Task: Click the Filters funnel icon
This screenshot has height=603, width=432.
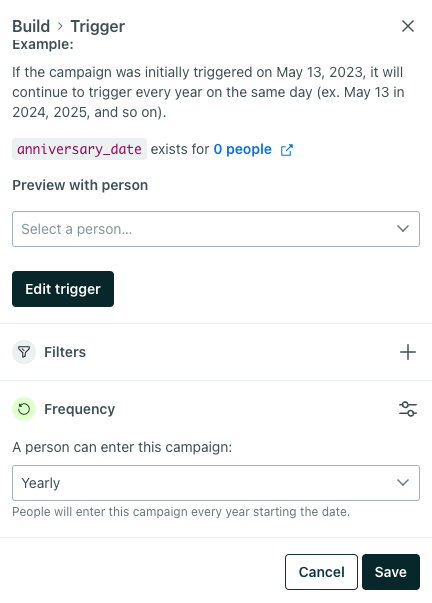Action: (x=24, y=352)
